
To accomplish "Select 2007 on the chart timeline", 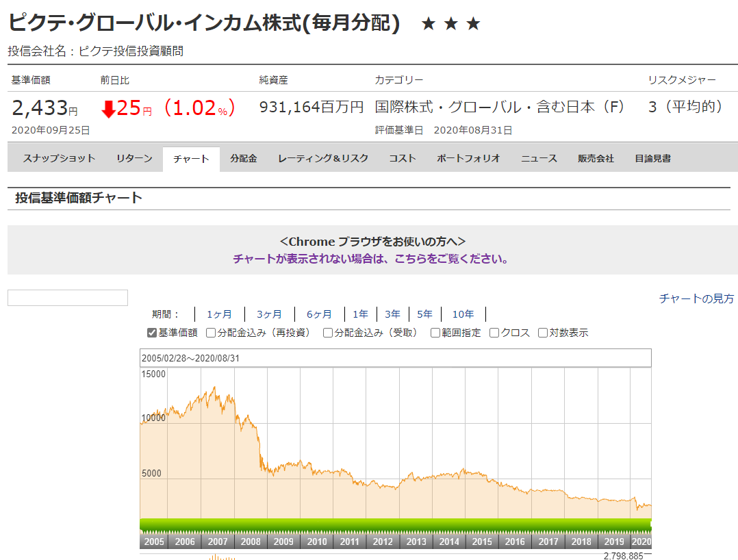I will (218, 542).
